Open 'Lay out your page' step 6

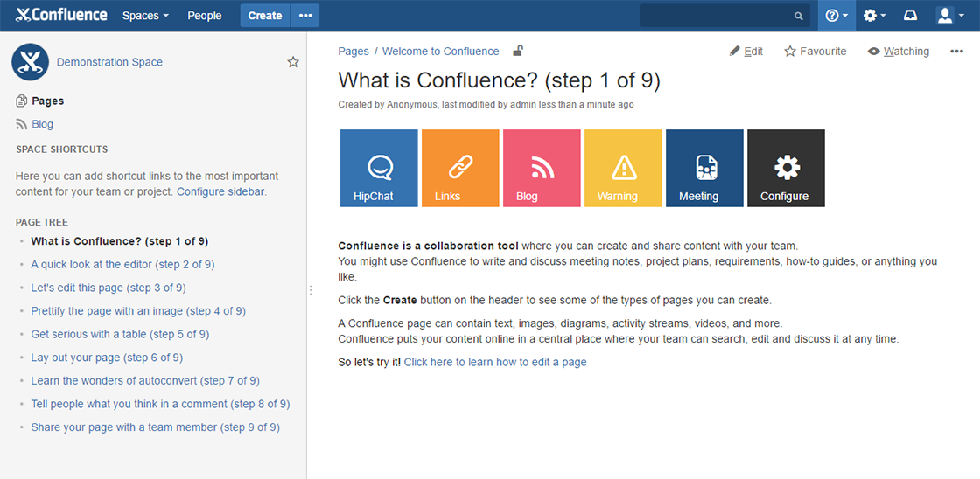click(x=107, y=358)
